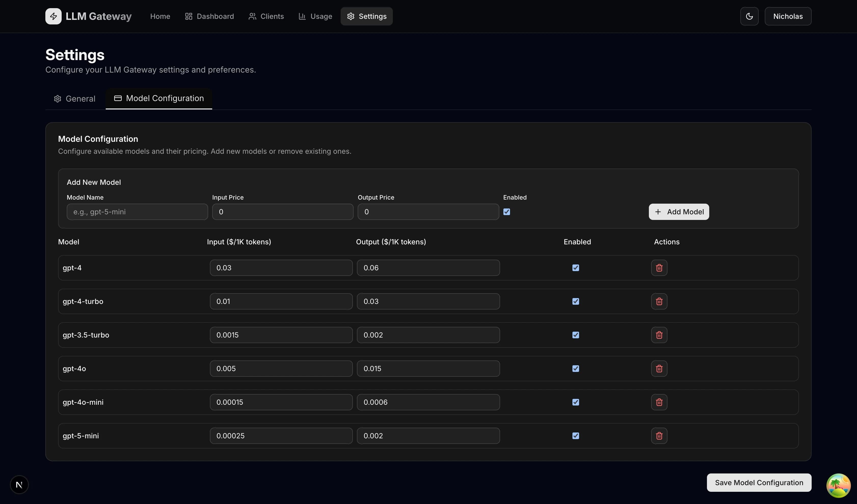Remove gpt-5-mini with the trash icon
The width and height of the screenshot is (857, 504).
[x=659, y=436]
